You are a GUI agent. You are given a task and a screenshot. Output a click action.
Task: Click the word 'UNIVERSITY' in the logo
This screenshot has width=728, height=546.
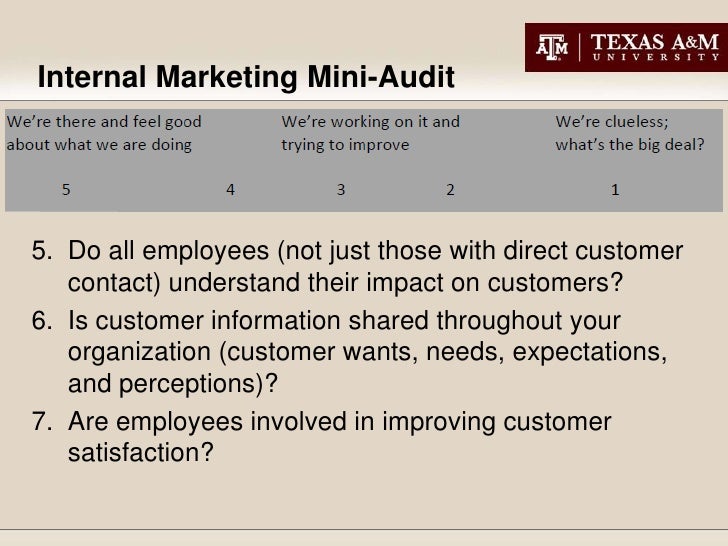[x=656, y=57]
